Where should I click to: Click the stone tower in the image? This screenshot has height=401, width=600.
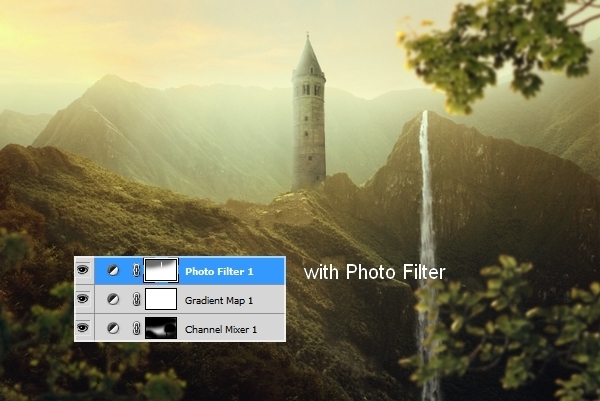click(309, 130)
